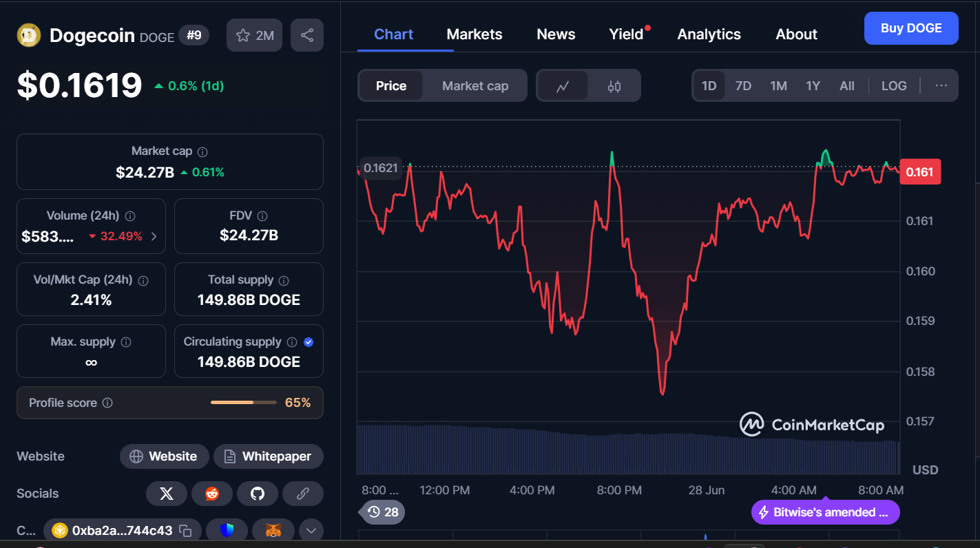Click the 2.41% Vol/Mkt Cap value
Screen dimensions: 980x548
pos(91,300)
